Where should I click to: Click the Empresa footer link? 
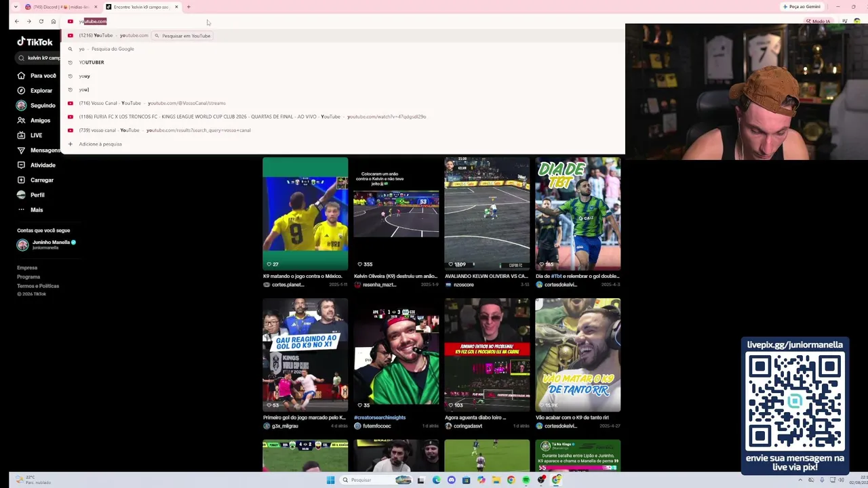pyautogui.click(x=27, y=268)
